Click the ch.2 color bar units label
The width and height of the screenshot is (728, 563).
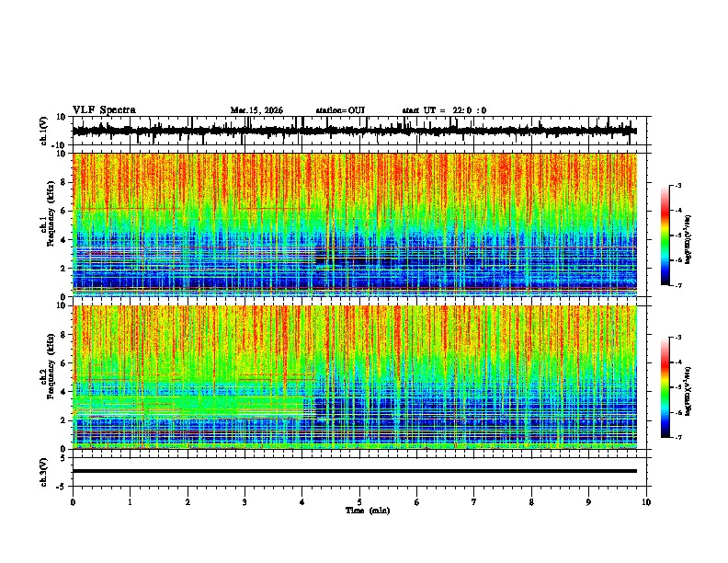click(688, 391)
